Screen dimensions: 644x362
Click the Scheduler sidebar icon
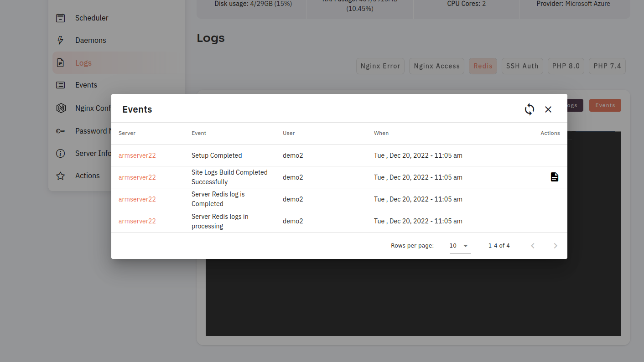pos(60,18)
